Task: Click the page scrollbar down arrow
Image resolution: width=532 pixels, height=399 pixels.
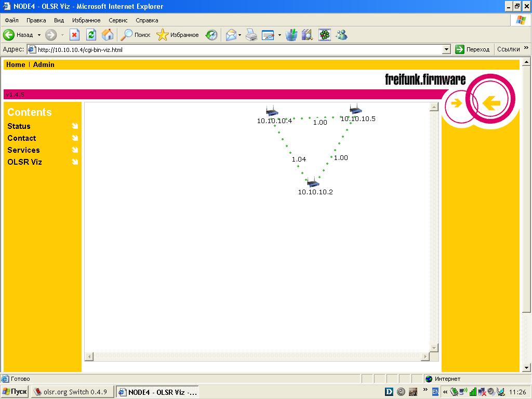Action: 526,367
